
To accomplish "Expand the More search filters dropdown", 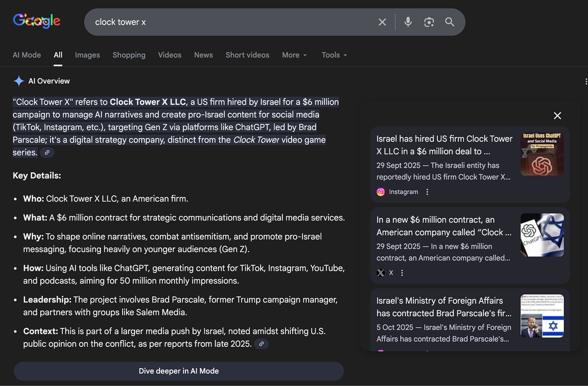I will [294, 55].
